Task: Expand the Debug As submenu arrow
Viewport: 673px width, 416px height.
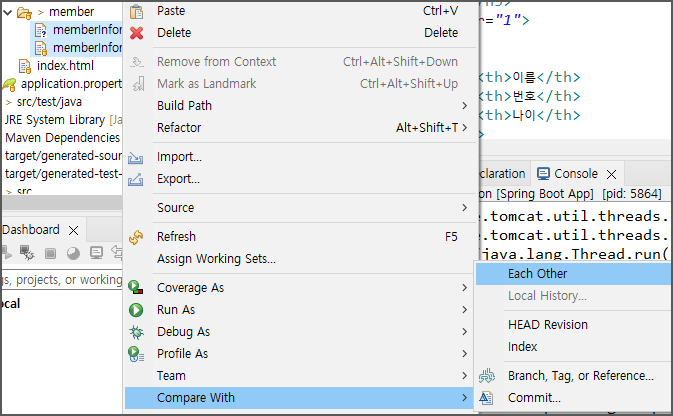Action: 464,331
